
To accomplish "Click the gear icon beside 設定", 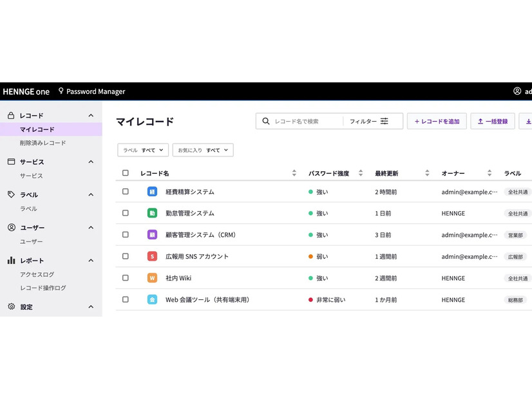I will point(11,306).
